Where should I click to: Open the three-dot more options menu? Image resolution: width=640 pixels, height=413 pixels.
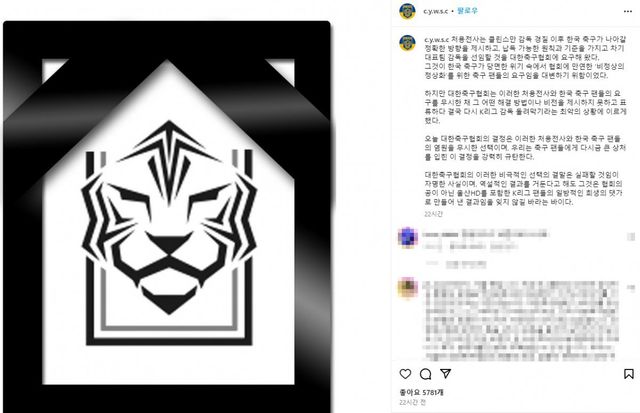(628, 11)
